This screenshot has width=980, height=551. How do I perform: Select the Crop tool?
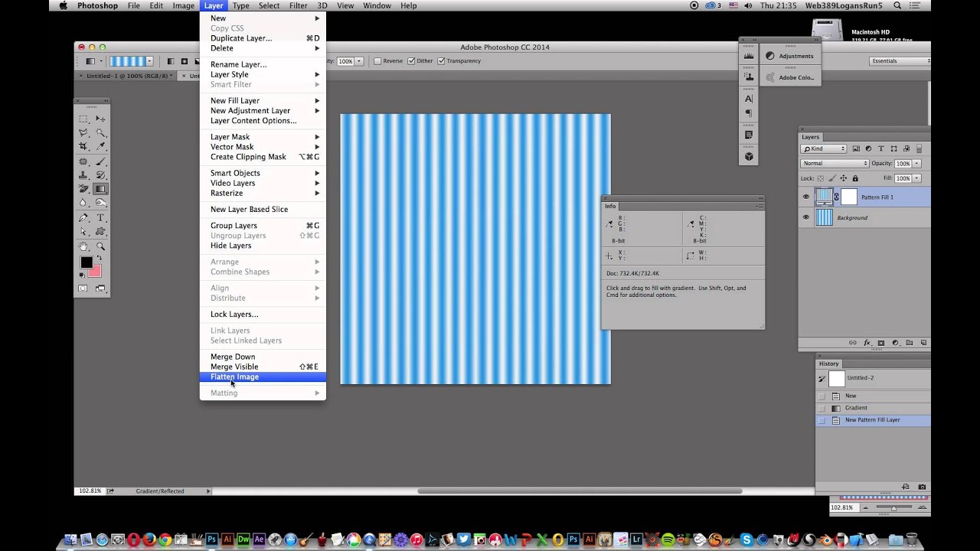pos(83,146)
